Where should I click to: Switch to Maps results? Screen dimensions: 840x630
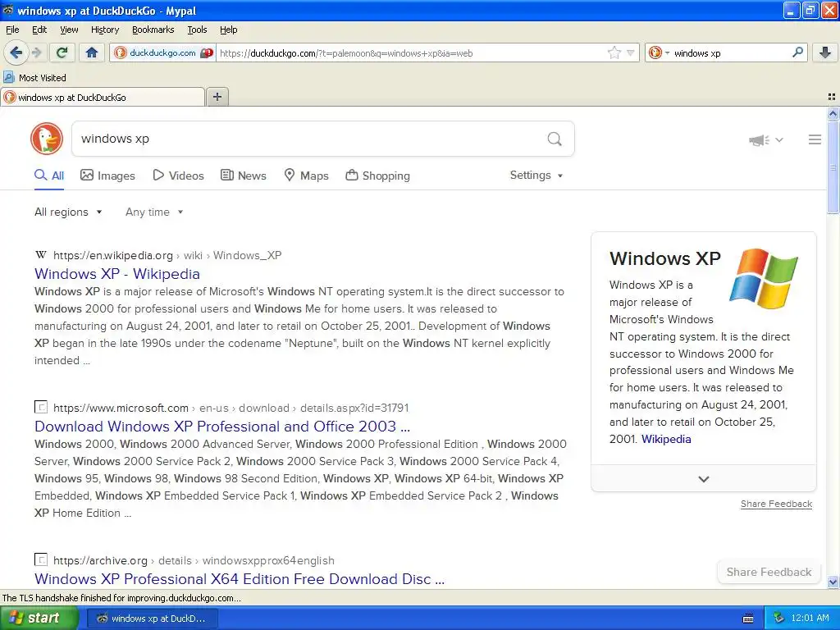[x=307, y=176]
